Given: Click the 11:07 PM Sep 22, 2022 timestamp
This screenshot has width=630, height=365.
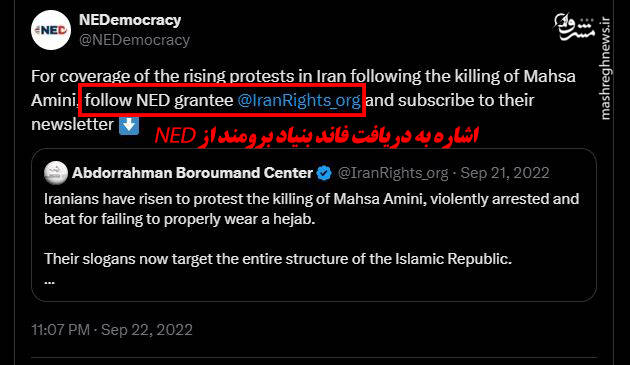Looking at the screenshot, I should (112, 330).
